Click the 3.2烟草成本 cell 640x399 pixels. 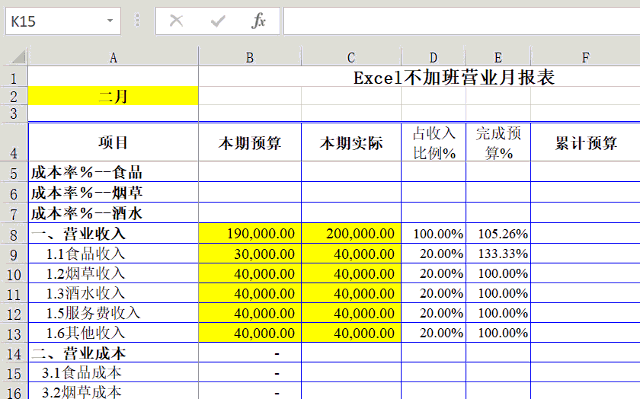pyautogui.click(x=113, y=391)
